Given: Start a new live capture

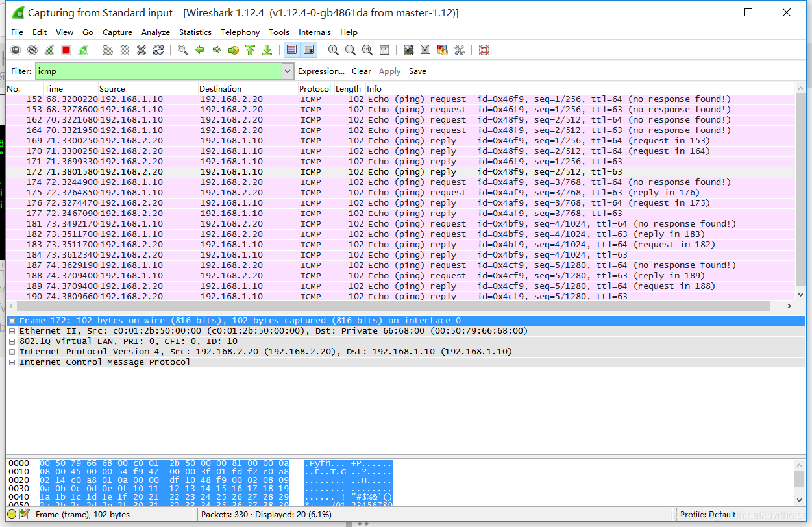Looking at the screenshot, I should 49,50.
